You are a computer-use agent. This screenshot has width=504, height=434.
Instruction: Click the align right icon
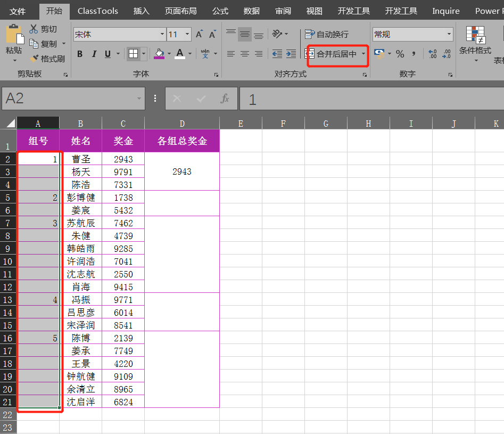pos(259,54)
